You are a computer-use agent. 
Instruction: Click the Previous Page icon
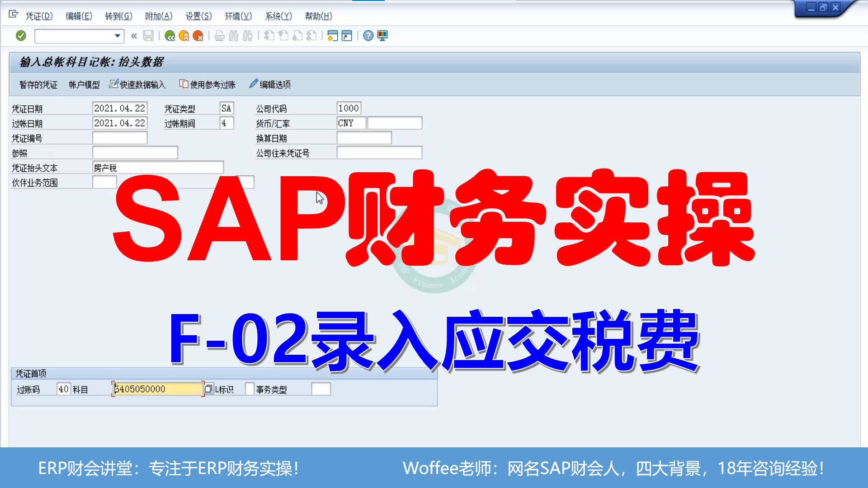[283, 36]
